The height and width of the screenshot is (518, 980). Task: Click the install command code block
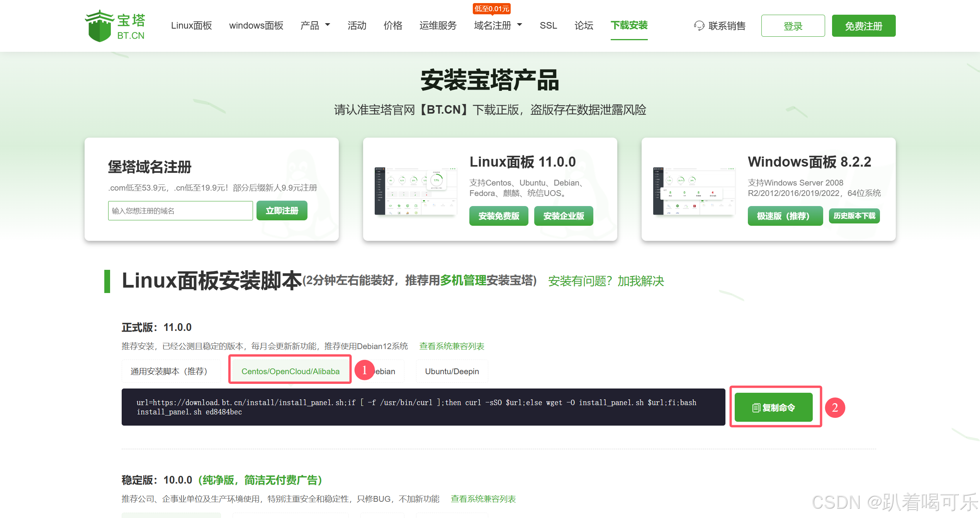tap(423, 407)
